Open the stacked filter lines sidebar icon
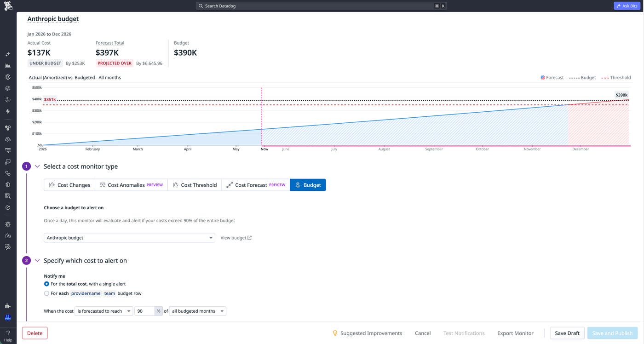This screenshot has width=644, height=344. tap(8, 150)
